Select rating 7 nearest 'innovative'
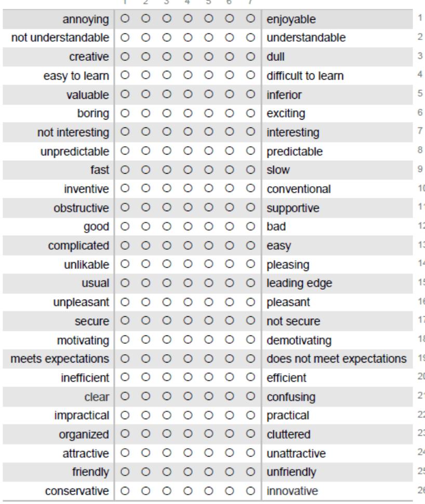Screen dimensions: 425x504 250,490
